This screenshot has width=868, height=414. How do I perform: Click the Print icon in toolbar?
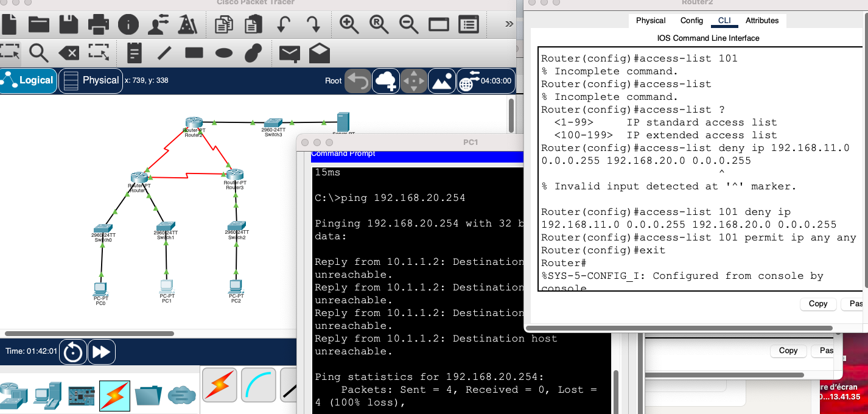[x=98, y=24]
